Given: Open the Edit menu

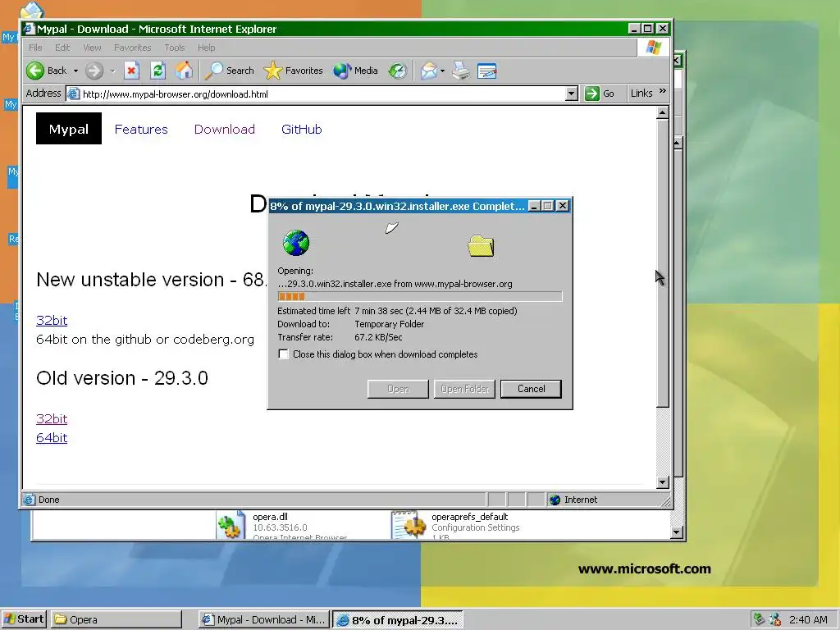Looking at the screenshot, I should point(62,48).
